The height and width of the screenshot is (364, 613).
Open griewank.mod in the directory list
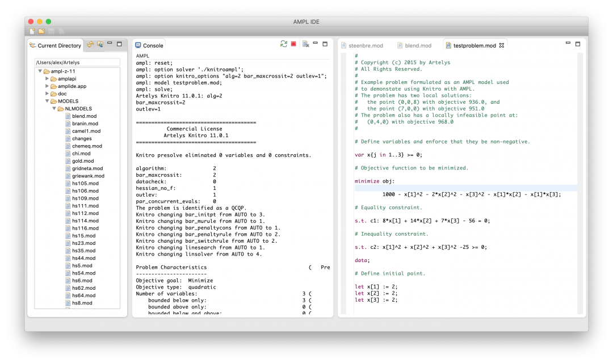[87, 176]
